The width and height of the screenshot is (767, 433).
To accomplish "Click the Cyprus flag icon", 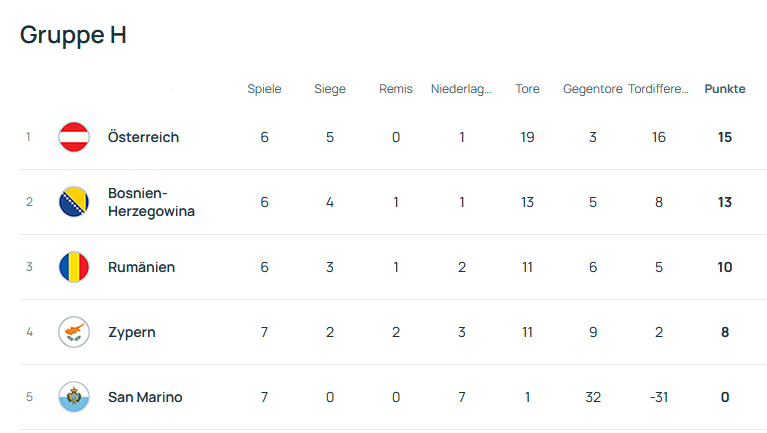I will pos(74,332).
